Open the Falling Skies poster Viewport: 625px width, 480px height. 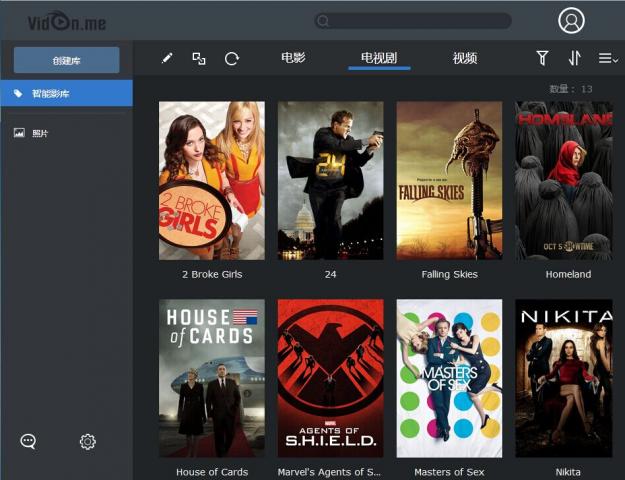click(449, 181)
